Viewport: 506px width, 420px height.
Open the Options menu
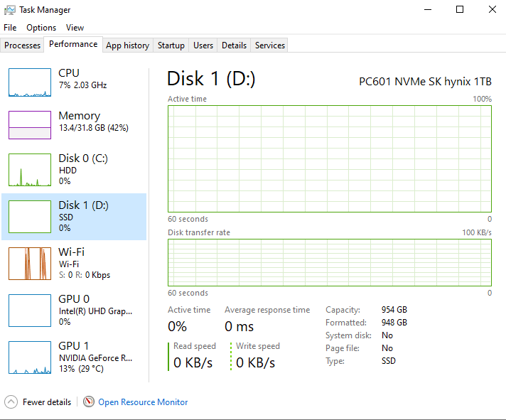[x=41, y=28]
